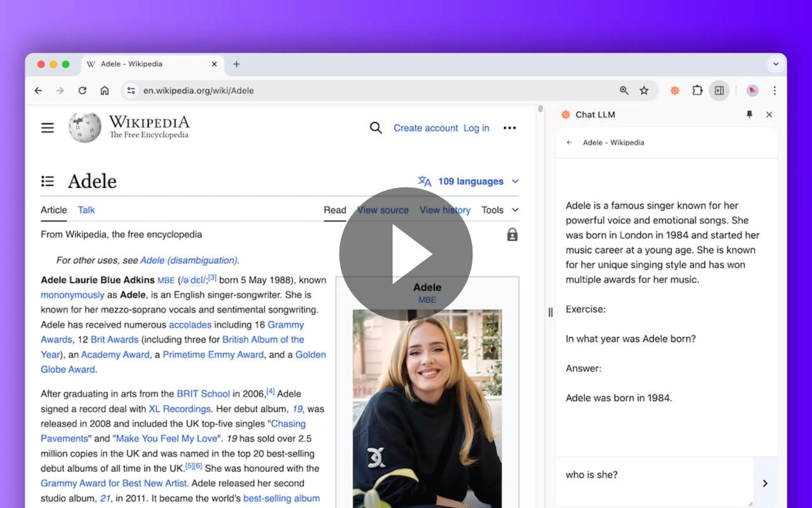
Task: Open the Grammy Award for Best New Artist link
Action: [x=113, y=483]
